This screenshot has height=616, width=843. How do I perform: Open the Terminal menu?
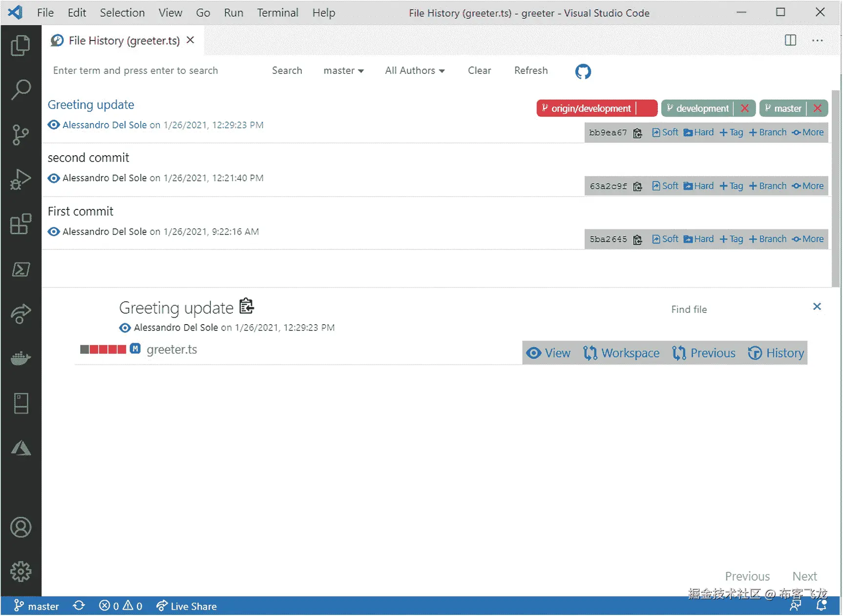(x=277, y=13)
